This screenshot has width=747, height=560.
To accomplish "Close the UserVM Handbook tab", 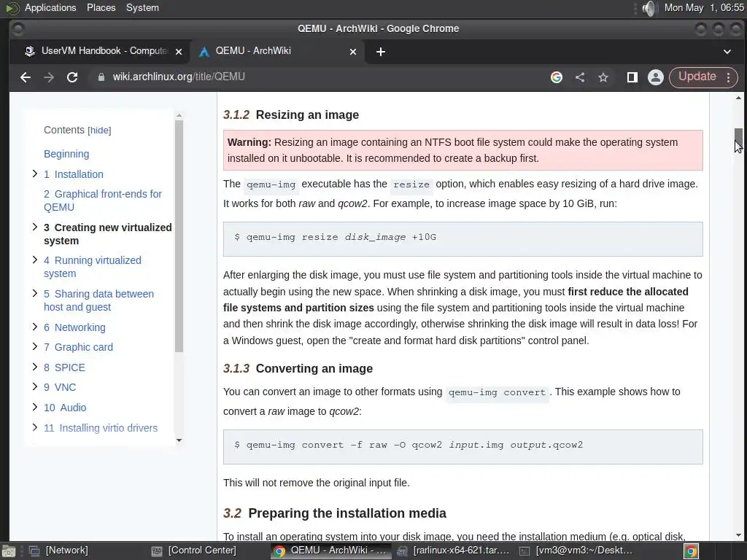I will (x=179, y=52).
